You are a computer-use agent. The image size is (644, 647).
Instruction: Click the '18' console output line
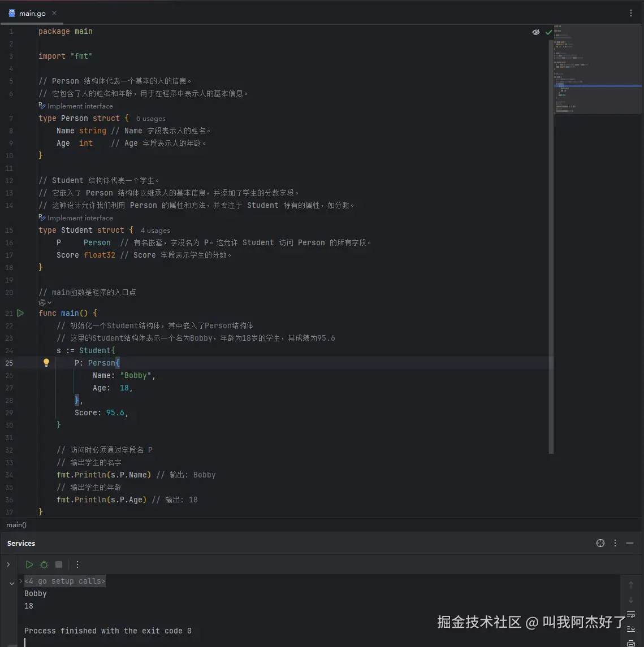[28, 606]
